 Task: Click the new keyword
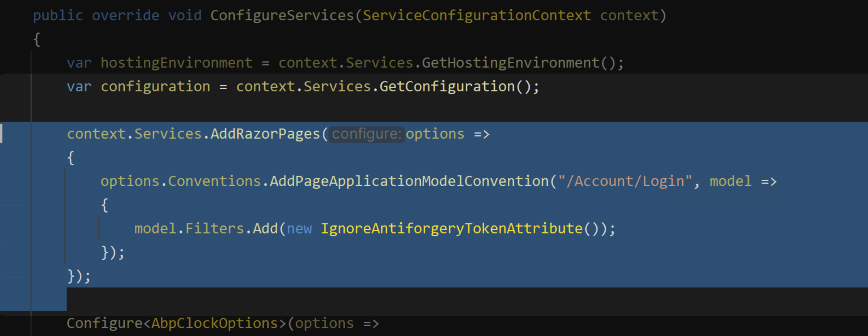[x=299, y=229]
